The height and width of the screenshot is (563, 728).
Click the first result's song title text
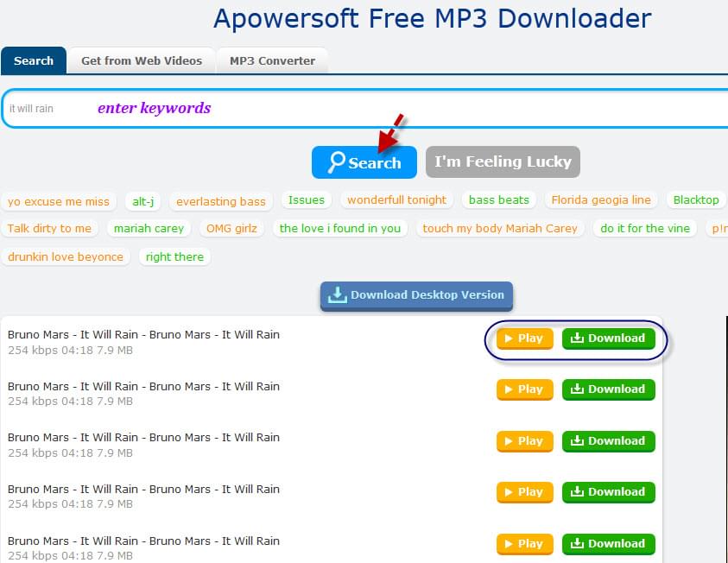(144, 335)
